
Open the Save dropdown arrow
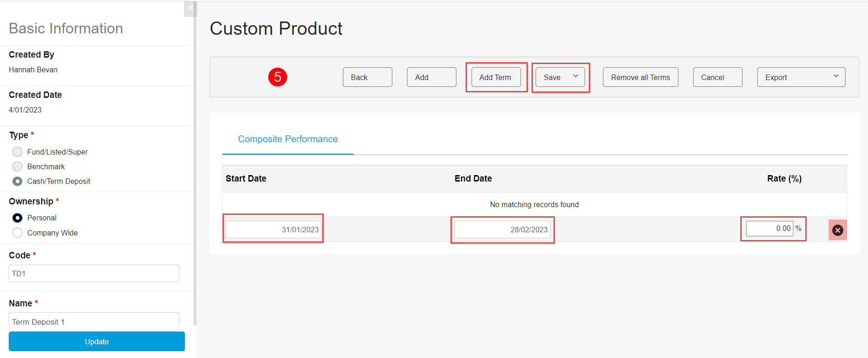coord(575,76)
